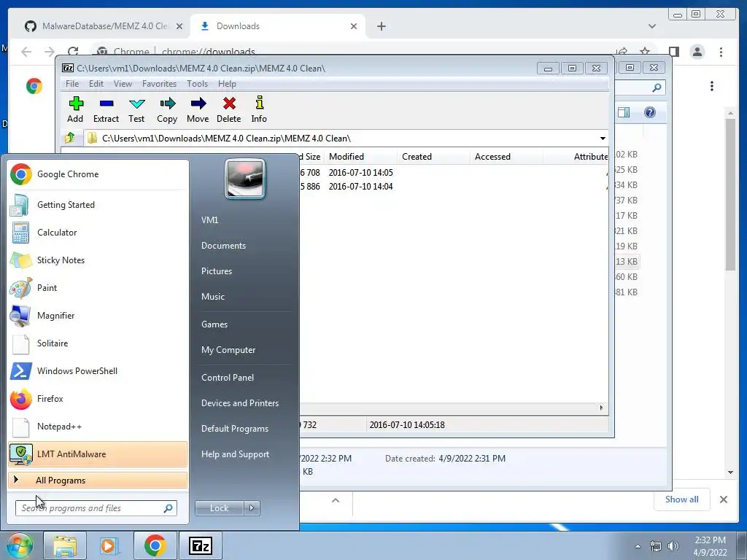The image size is (747, 560).
Task: Open the Info tool in 7-Zip
Action: (259, 109)
